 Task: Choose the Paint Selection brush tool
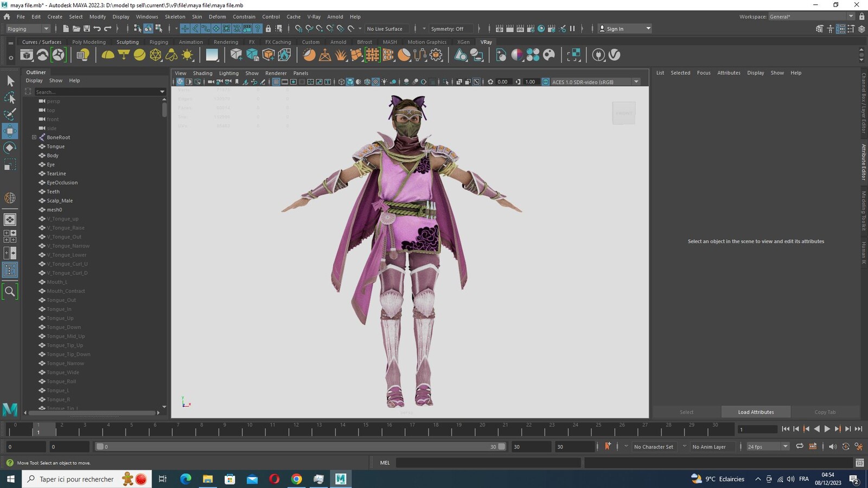[x=10, y=114]
